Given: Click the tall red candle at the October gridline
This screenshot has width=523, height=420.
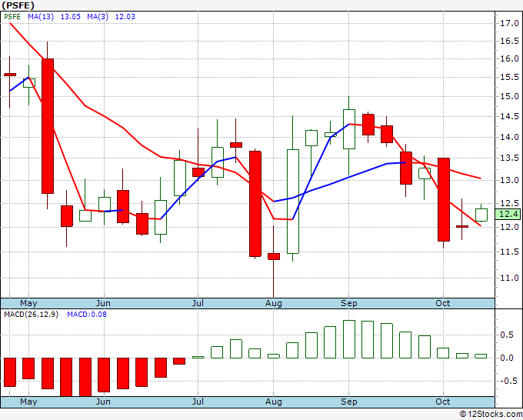Looking at the screenshot, I should (444, 199).
